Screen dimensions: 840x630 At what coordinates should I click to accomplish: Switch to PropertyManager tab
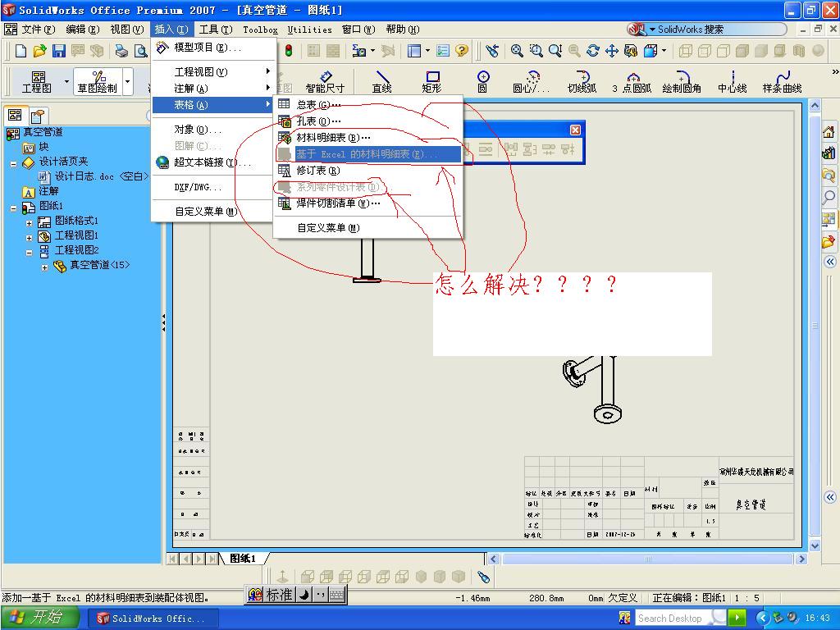point(38,115)
